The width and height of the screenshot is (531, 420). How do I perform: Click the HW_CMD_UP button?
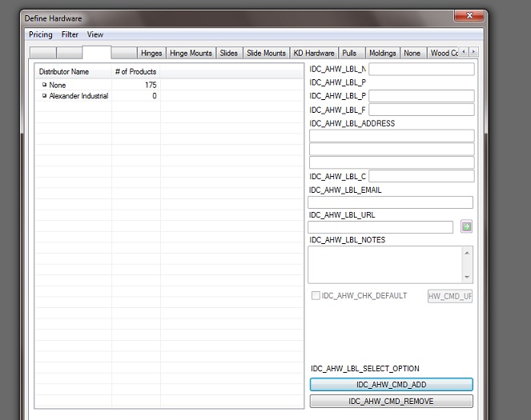tap(450, 296)
